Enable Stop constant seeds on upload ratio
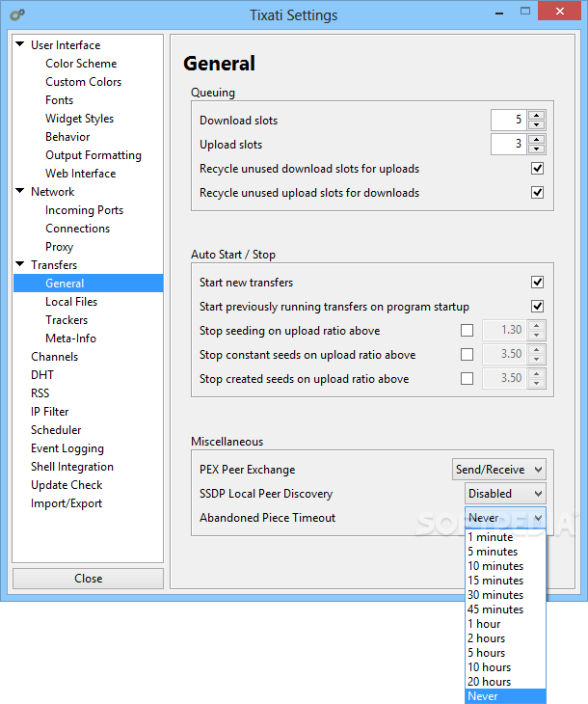Viewport: 588px width, 704px height. point(467,355)
